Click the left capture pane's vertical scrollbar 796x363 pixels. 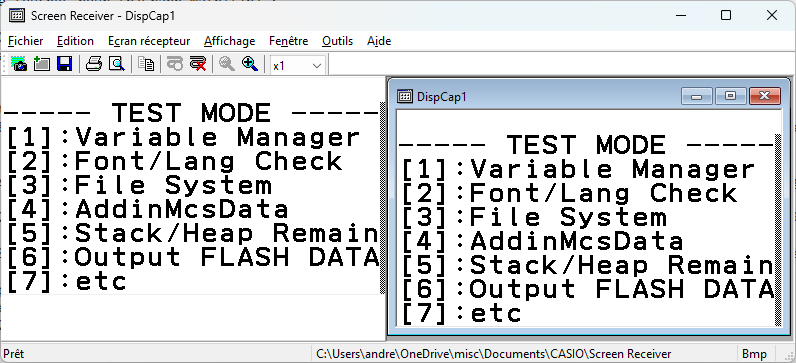[x=383, y=198]
